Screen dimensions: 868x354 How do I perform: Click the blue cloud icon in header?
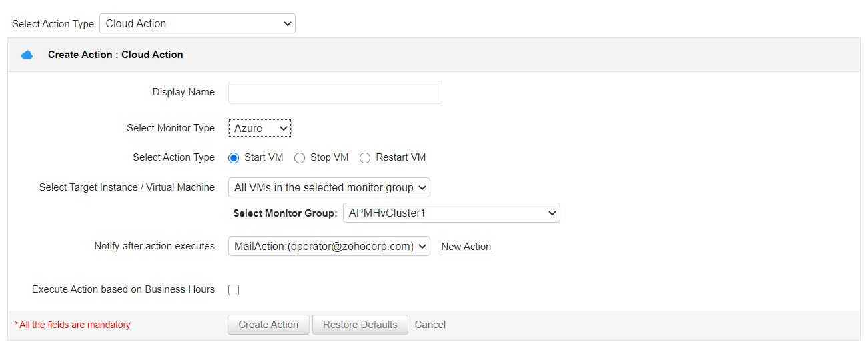27,55
